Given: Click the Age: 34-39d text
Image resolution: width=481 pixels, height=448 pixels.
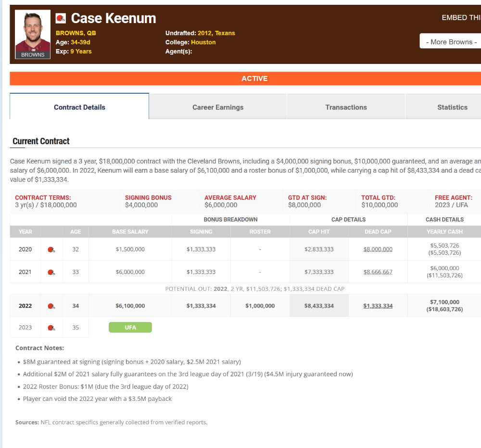Looking at the screenshot, I should pyautogui.click(x=73, y=42).
